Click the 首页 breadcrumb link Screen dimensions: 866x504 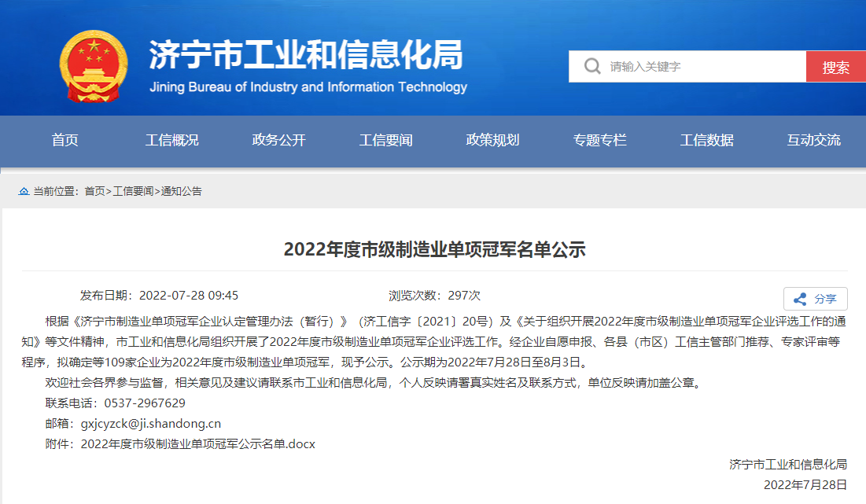[94, 191]
